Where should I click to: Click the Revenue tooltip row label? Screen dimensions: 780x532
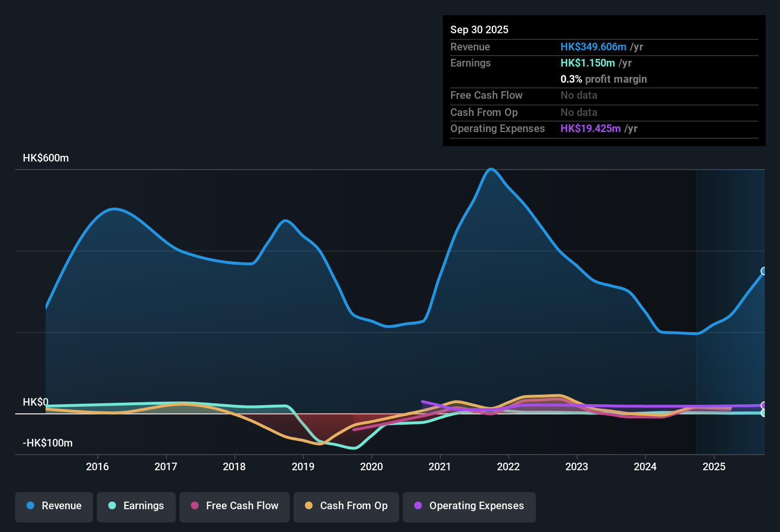pyautogui.click(x=470, y=47)
